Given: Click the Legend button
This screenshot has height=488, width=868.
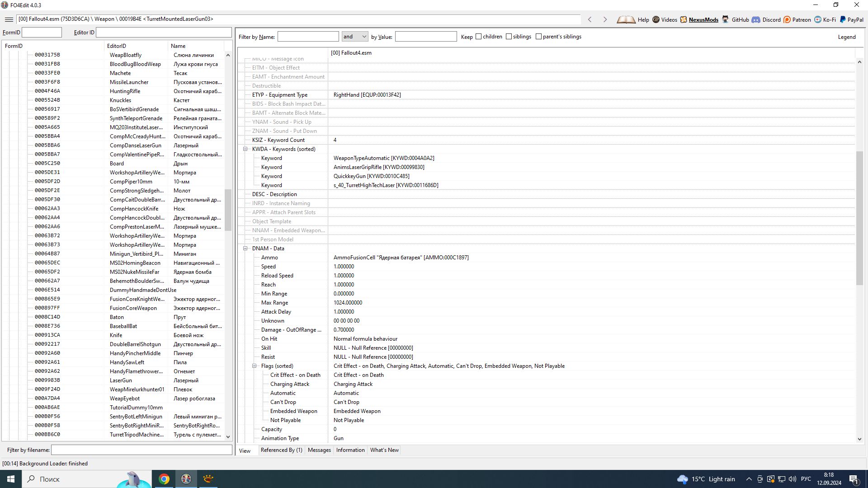Looking at the screenshot, I should pyautogui.click(x=846, y=37).
